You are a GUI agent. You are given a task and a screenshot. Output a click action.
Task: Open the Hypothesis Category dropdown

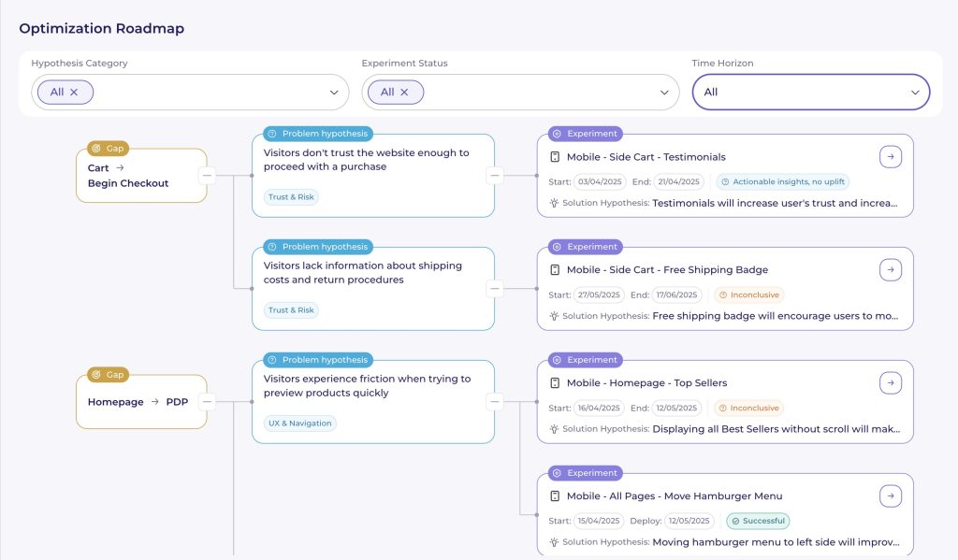pos(334,93)
